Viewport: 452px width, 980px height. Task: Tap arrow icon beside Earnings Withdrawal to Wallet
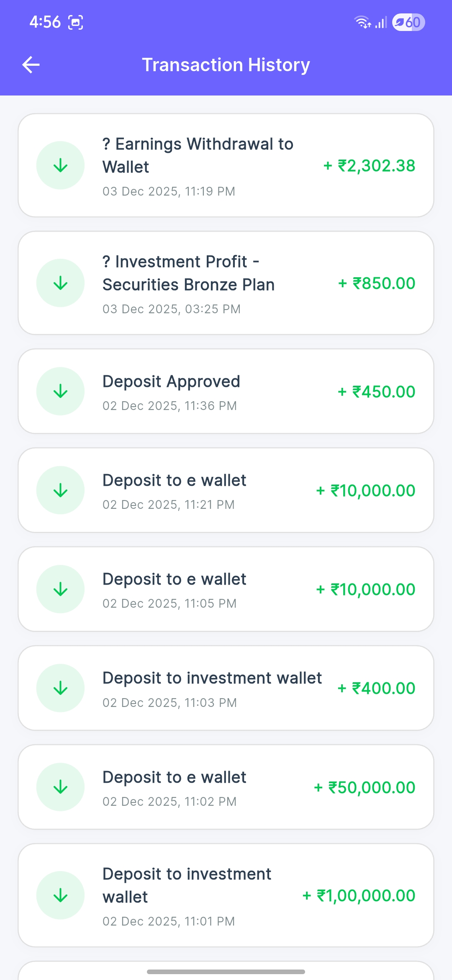tap(61, 165)
